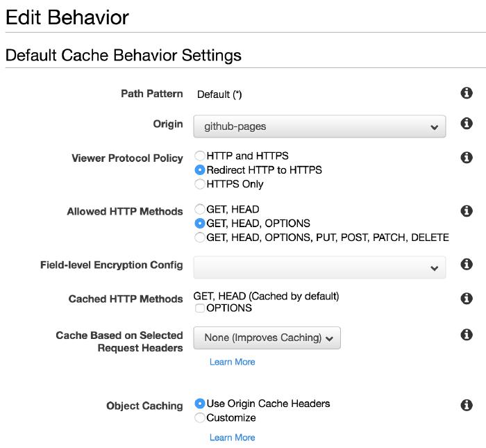
Task: Select Use Origin Cache Headers
Action: click(x=200, y=404)
